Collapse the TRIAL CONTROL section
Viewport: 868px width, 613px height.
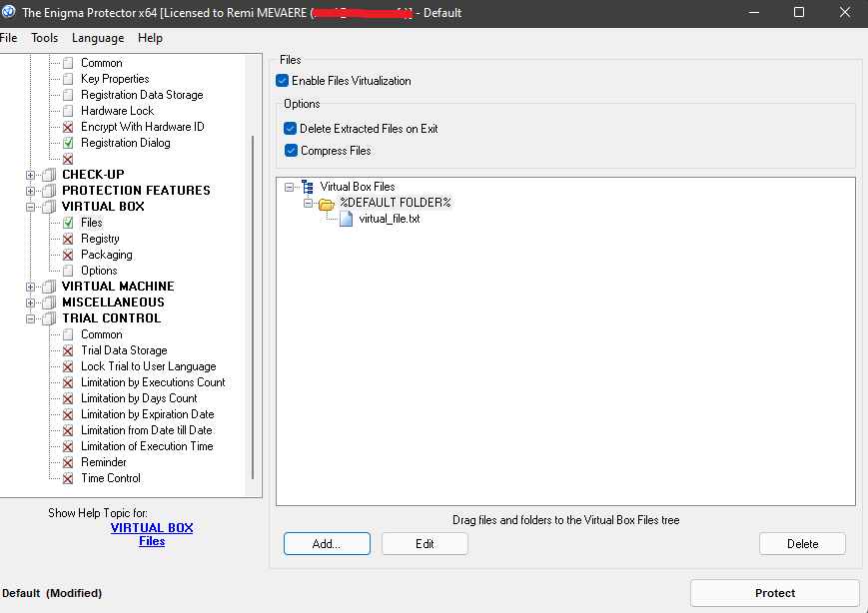tap(31, 318)
